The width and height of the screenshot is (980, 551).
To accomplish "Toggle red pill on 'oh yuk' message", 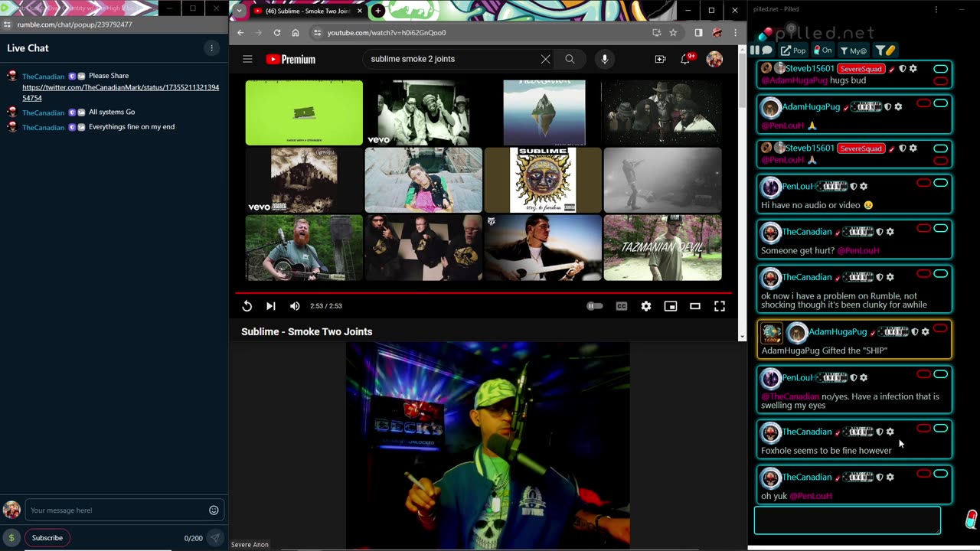I will pyautogui.click(x=923, y=474).
